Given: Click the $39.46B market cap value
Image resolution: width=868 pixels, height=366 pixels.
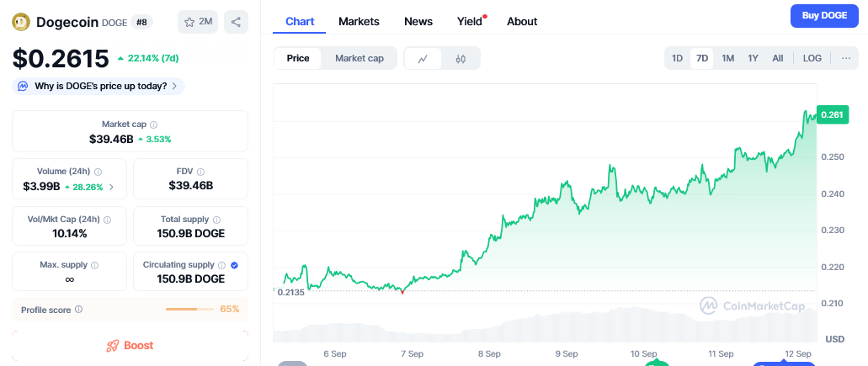Looking at the screenshot, I should (111, 140).
